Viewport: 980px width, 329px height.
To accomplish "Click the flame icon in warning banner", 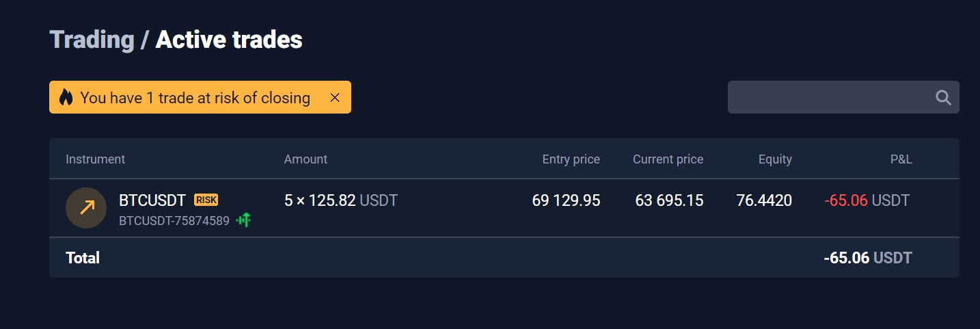I will (x=66, y=97).
